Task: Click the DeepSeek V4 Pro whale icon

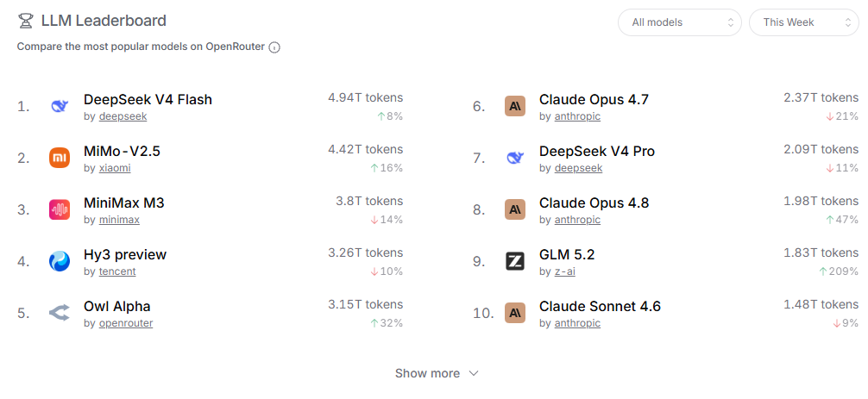Action: (x=515, y=158)
